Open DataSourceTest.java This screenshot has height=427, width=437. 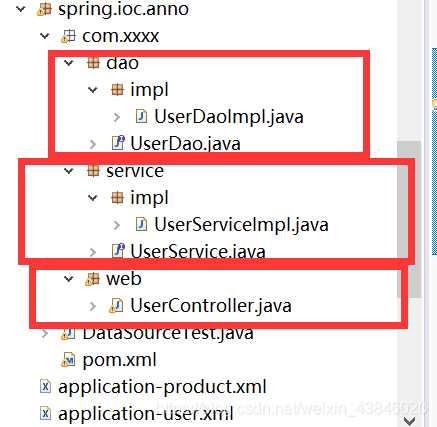168,333
